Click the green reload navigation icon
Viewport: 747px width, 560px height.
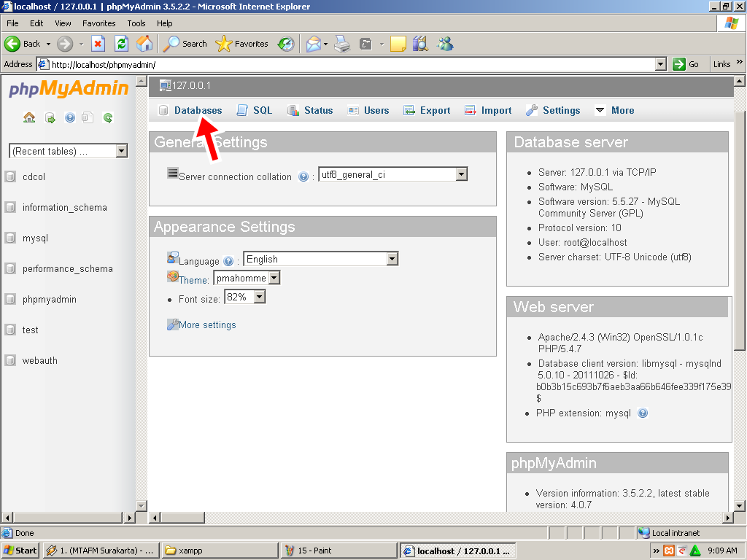(x=108, y=117)
